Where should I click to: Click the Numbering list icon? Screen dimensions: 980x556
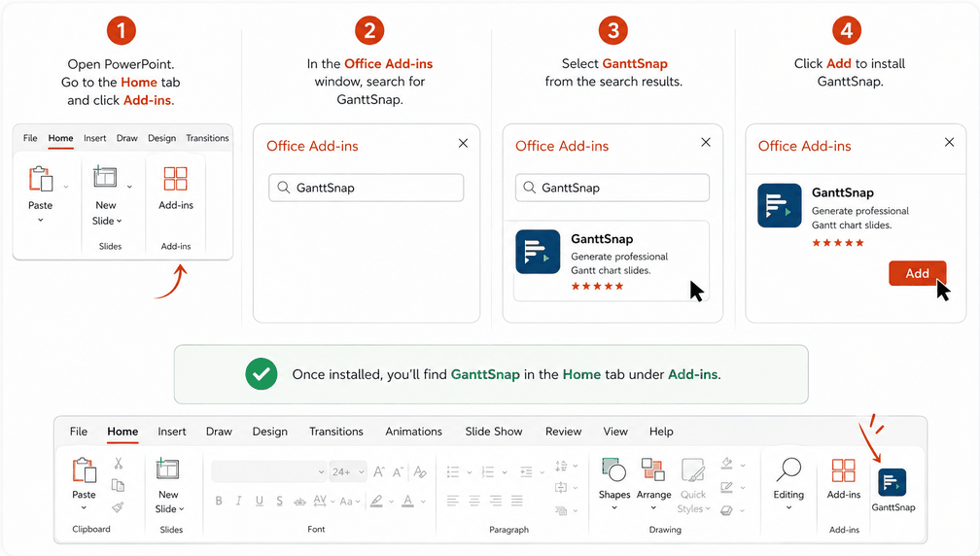coord(488,471)
